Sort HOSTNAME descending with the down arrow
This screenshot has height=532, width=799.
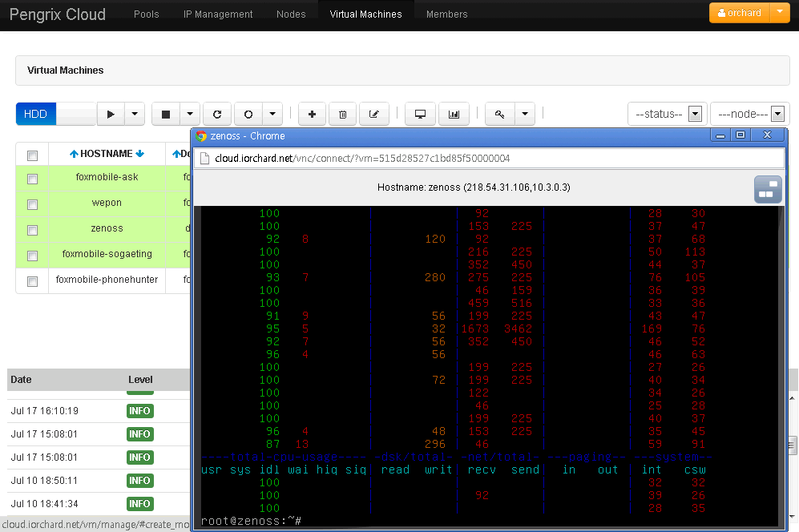tap(140, 154)
